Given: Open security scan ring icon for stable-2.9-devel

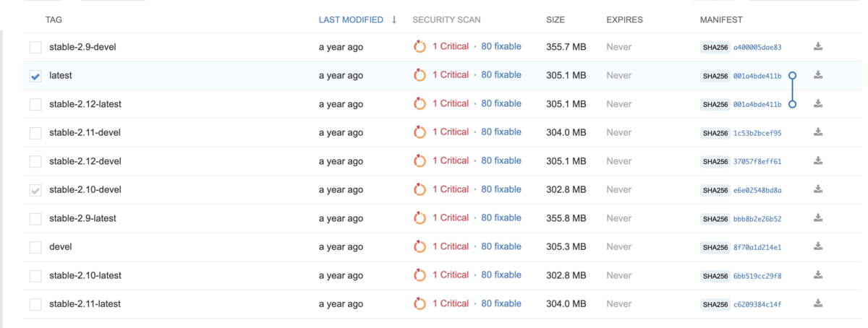Looking at the screenshot, I should [x=420, y=47].
